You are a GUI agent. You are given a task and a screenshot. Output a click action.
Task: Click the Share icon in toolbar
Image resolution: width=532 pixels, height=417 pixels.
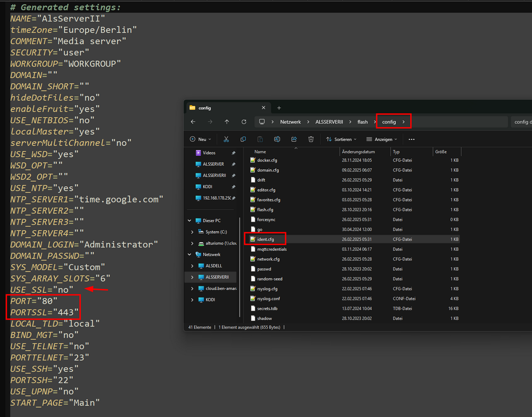click(294, 139)
